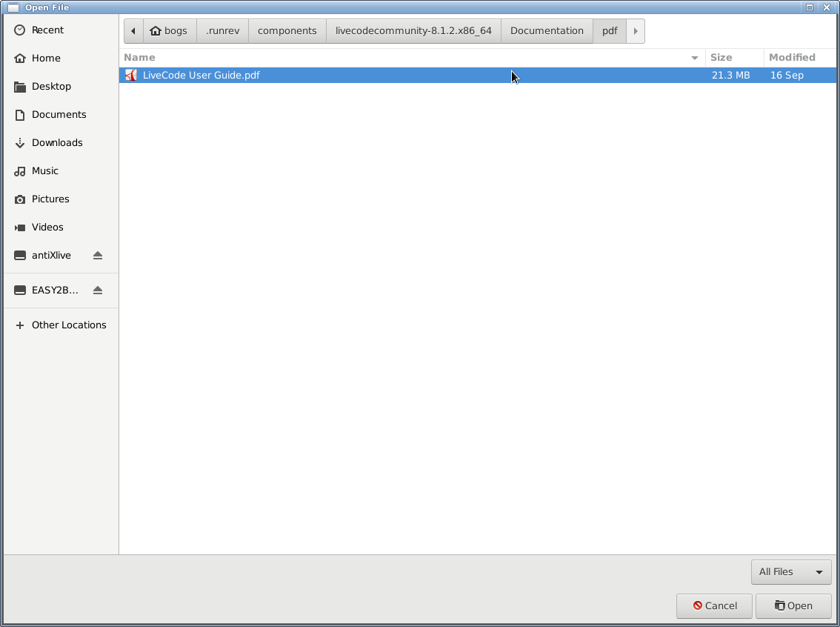This screenshot has height=627, width=840.
Task: Open the Videos folder in sidebar
Action: 61,228
